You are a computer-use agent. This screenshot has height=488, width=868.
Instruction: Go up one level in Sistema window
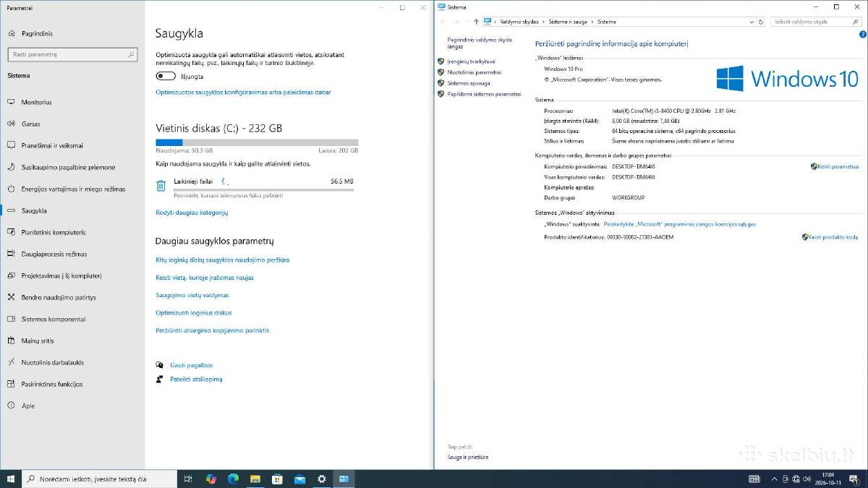pos(475,22)
